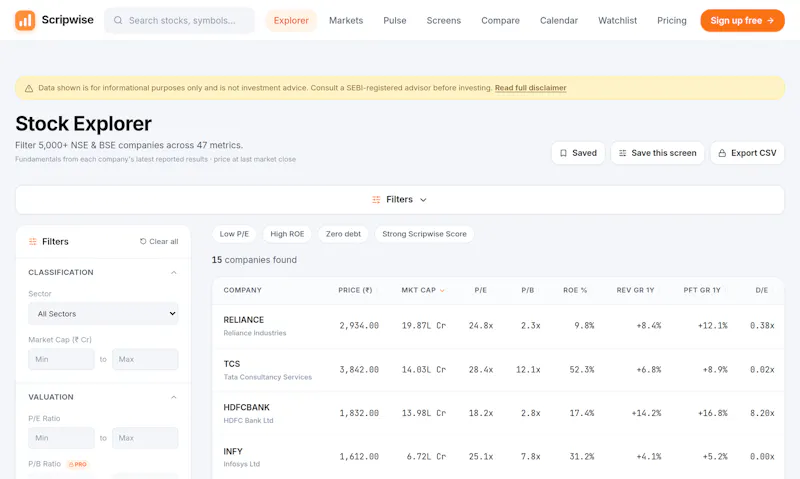The width and height of the screenshot is (800, 479).
Task: Click the filter icon in sidebar Filters header
Action: point(33,241)
